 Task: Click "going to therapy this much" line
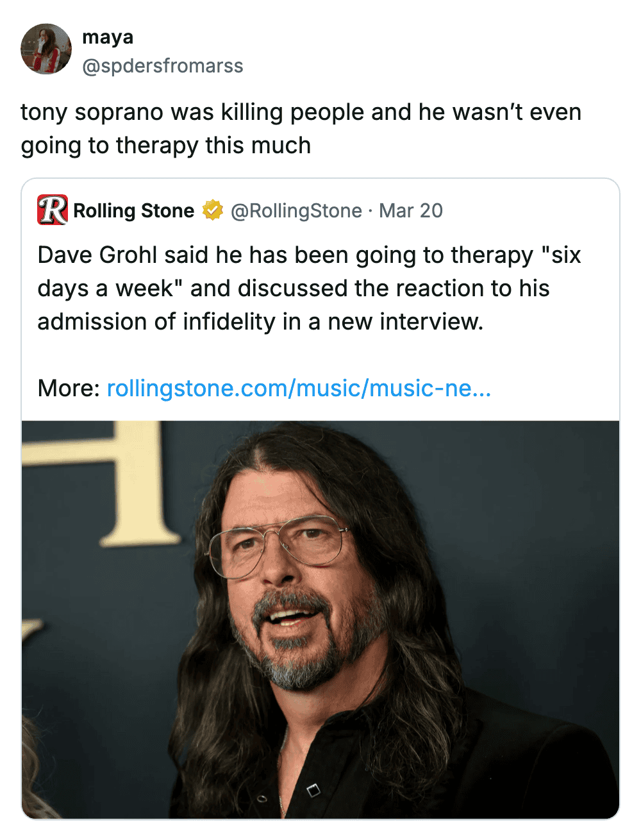point(165,146)
